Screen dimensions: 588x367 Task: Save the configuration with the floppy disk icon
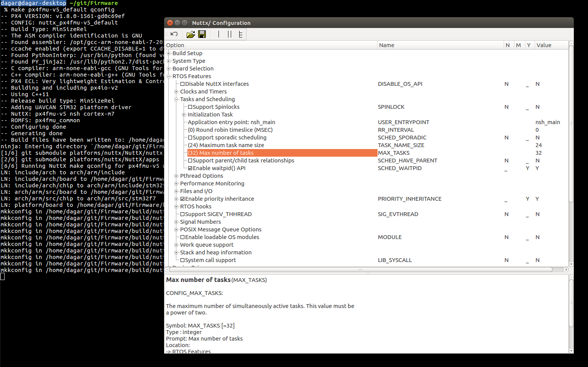click(x=202, y=34)
